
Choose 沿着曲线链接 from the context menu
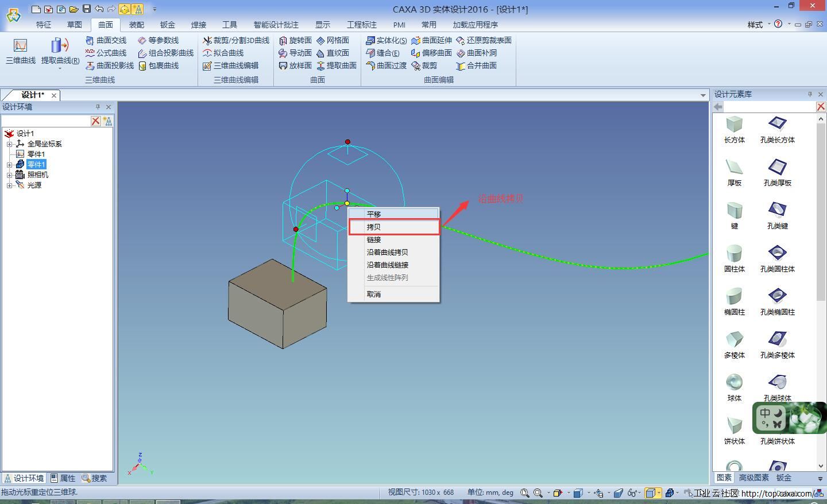click(x=393, y=265)
